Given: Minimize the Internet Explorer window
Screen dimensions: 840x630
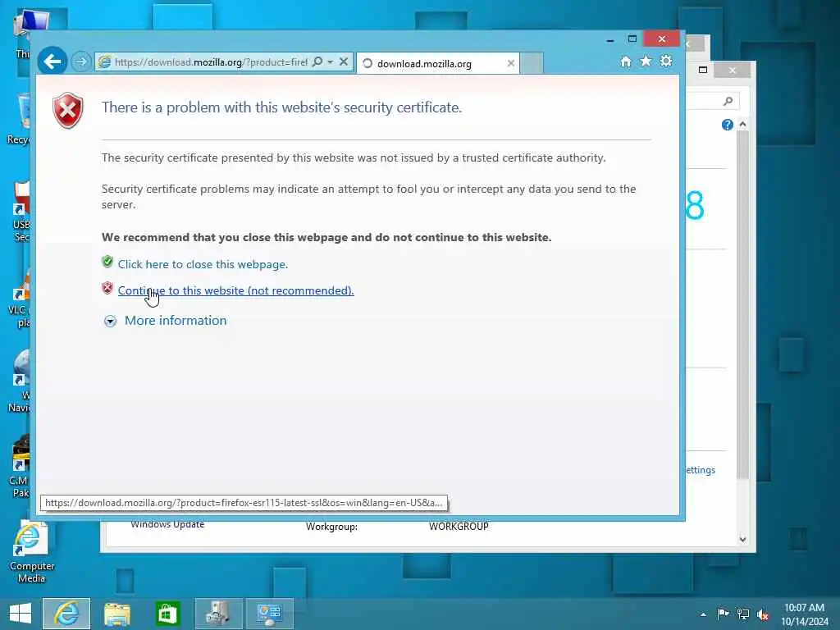Looking at the screenshot, I should (x=610, y=40).
